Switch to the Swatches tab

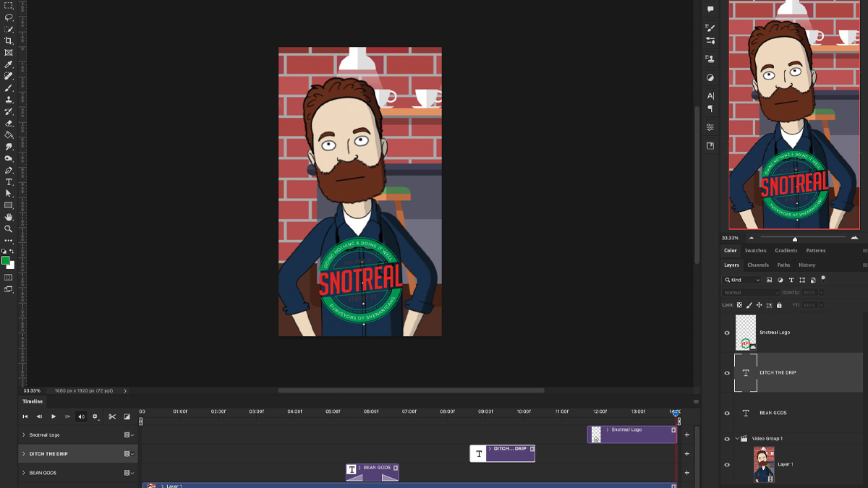756,250
